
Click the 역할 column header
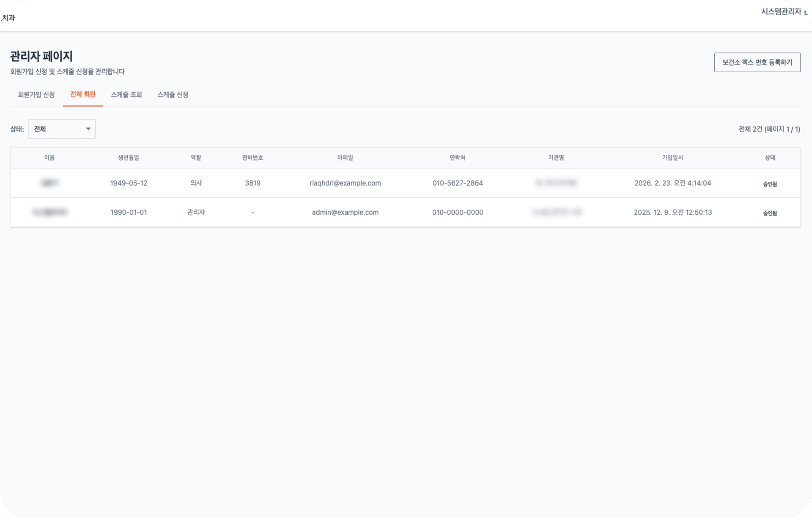point(196,158)
